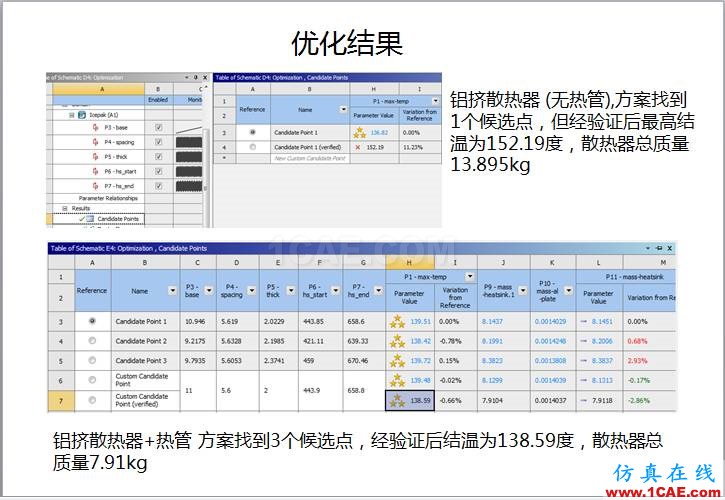Click the P6 - hs_start parameter icon
725x500 pixels.
(96, 171)
